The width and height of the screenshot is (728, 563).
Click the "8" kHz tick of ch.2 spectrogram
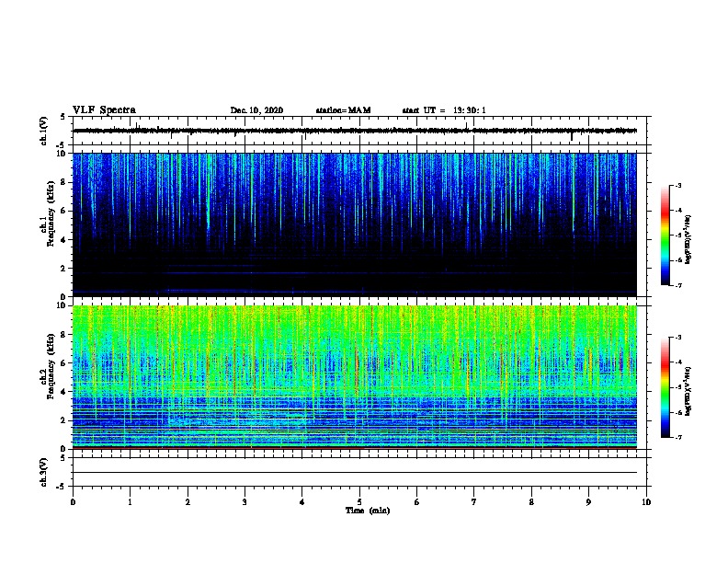[x=64, y=335]
